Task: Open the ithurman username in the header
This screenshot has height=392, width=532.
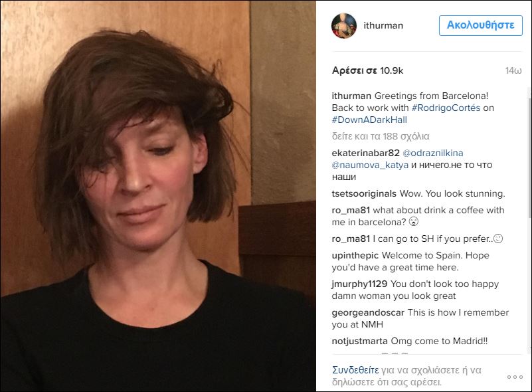Action: click(x=383, y=25)
